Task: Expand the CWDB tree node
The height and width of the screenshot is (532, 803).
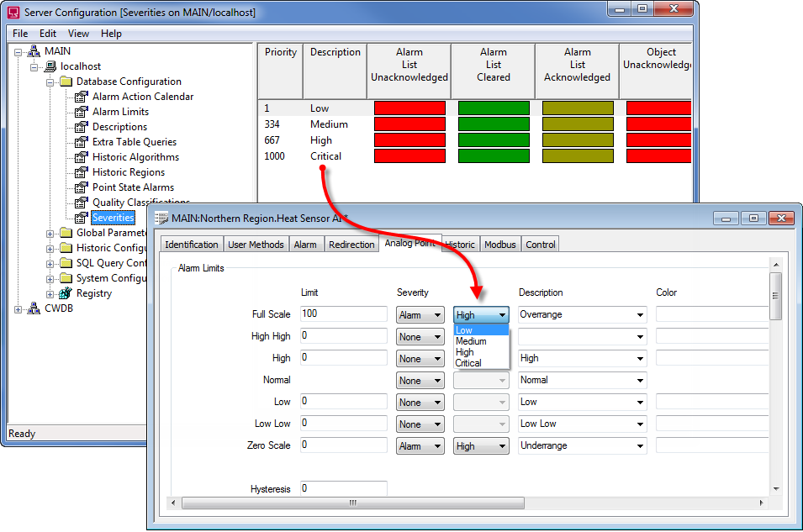Action: pos(18,308)
